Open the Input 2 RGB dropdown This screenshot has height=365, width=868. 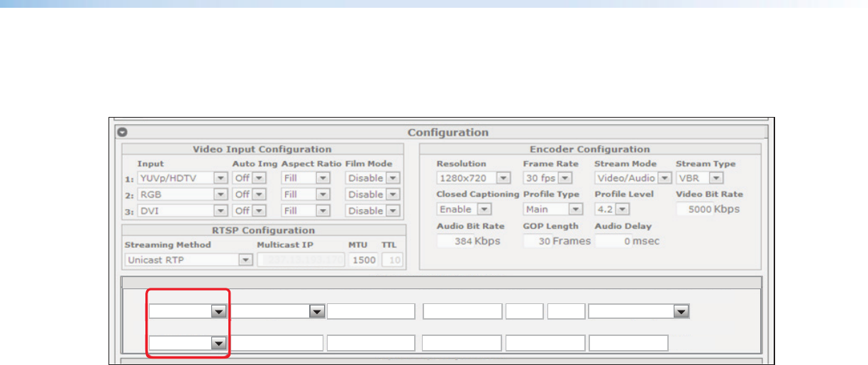182,194
